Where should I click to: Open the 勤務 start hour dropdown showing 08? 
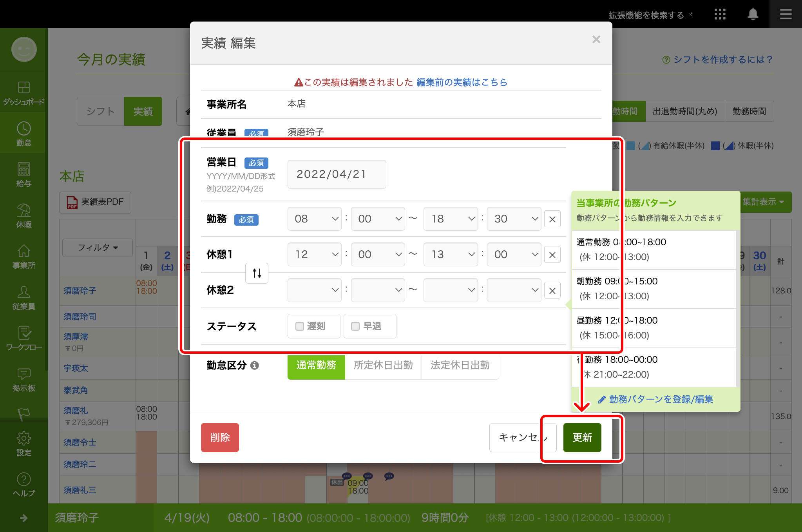(314, 219)
